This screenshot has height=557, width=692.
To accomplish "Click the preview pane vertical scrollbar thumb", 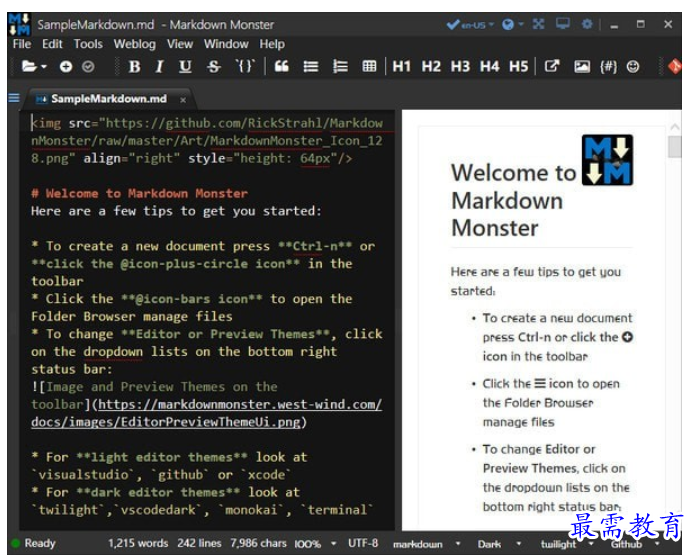I will [675, 147].
